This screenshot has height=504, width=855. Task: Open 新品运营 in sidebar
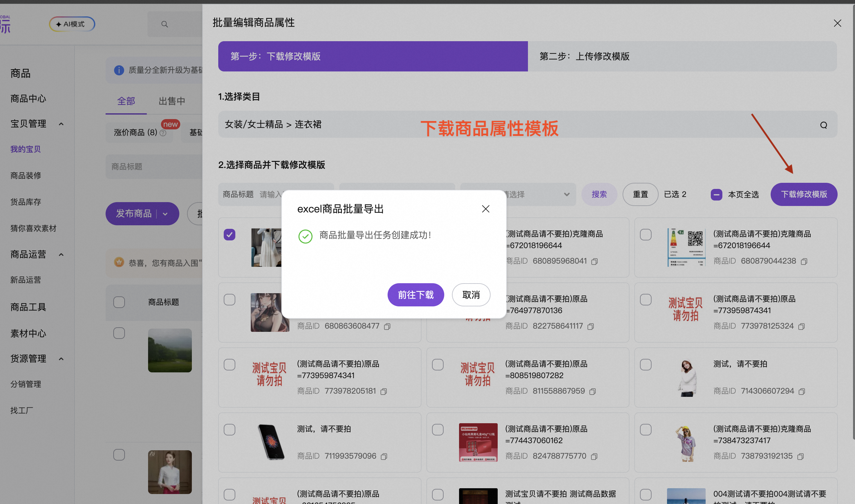click(x=25, y=280)
